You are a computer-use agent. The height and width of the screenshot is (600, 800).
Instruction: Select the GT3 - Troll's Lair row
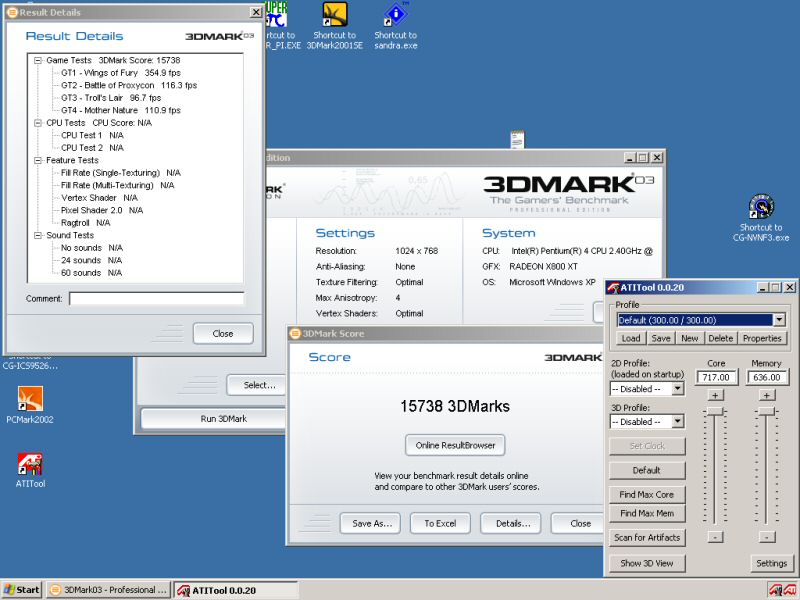[111, 98]
